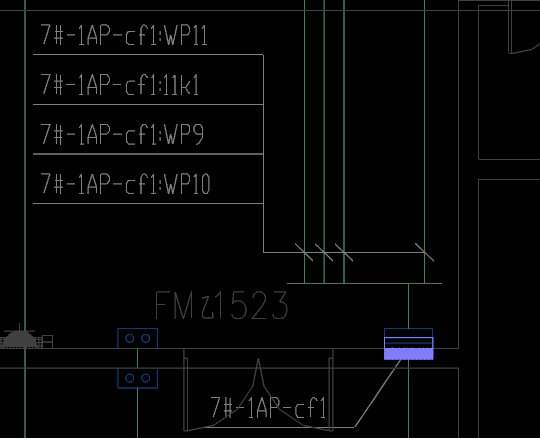Select the 7#-1AP-cf1:WP11 label

point(124,35)
